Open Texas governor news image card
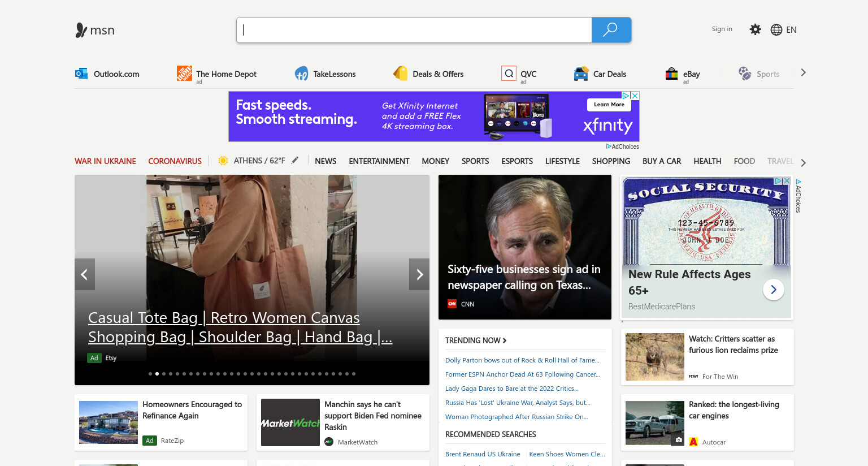Image resolution: width=868 pixels, height=466 pixels. pyautogui.click(x=525, y=247)
